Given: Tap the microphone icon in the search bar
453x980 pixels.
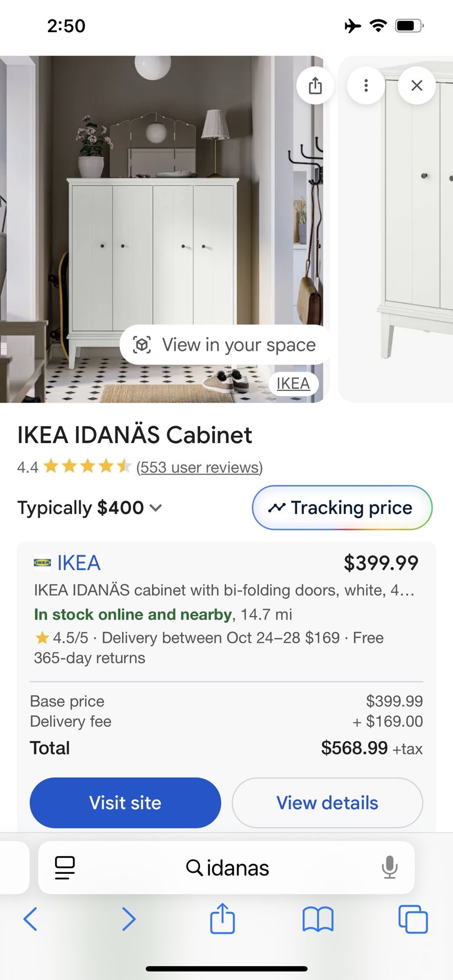Looking at the screenshot, I should point(390,867).
